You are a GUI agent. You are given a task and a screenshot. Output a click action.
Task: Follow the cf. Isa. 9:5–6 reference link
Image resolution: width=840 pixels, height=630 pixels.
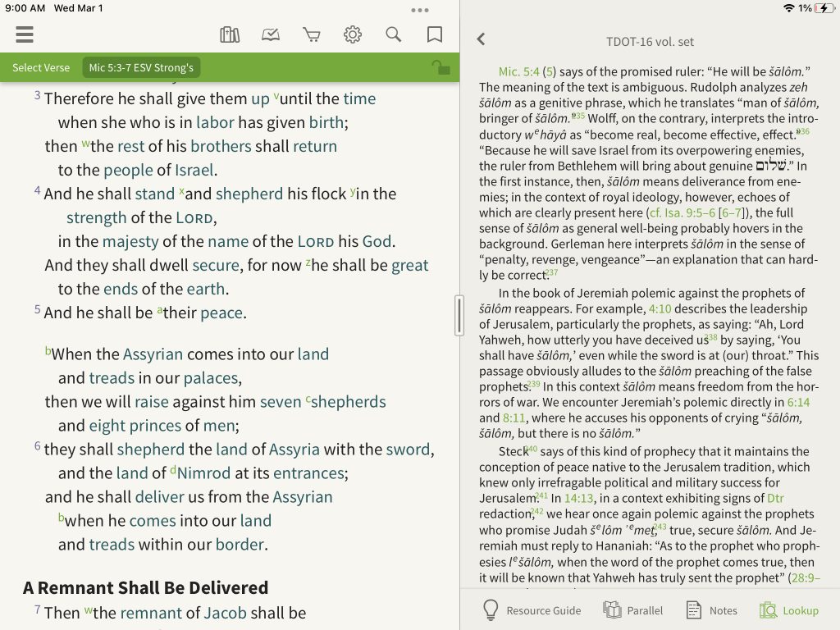tap(682, 212)
